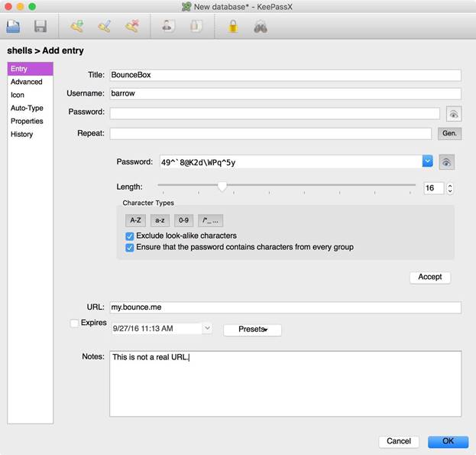Disable Exclude look-alike characters checkbox
Screen dimensions: 476x455
point(129,236)
